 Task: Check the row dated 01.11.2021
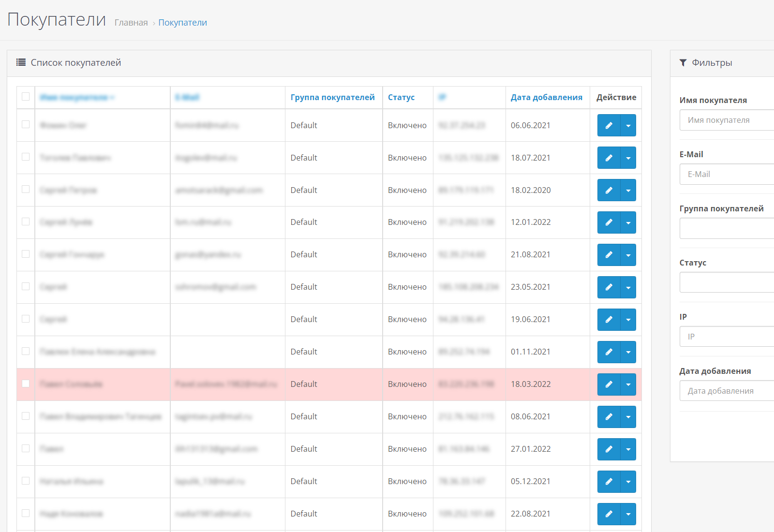tap(26, 351)
